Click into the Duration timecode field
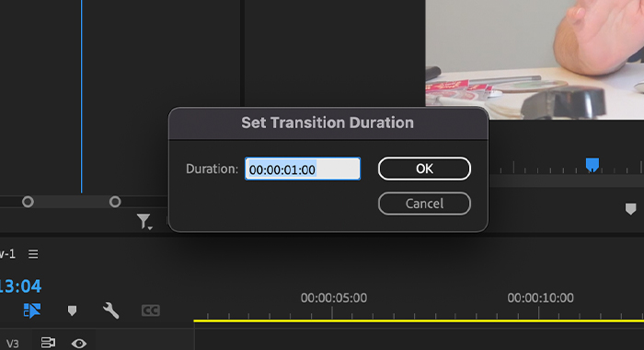The width and height of the screenshot is (644, 350). tap(303, 169)
